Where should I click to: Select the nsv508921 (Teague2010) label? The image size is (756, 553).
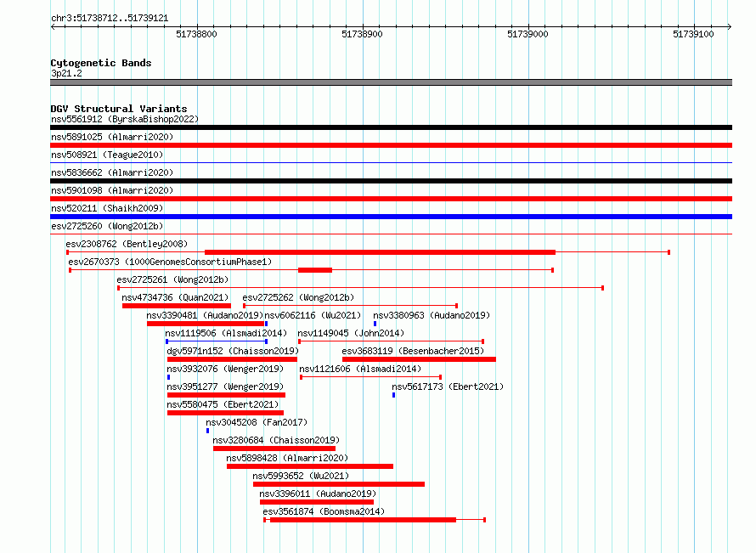tap(107, 155)
